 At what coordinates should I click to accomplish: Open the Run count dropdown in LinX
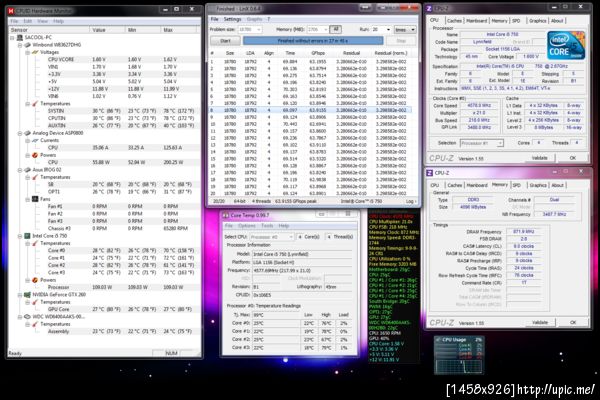pyautogui.click(x=388, y=29)
